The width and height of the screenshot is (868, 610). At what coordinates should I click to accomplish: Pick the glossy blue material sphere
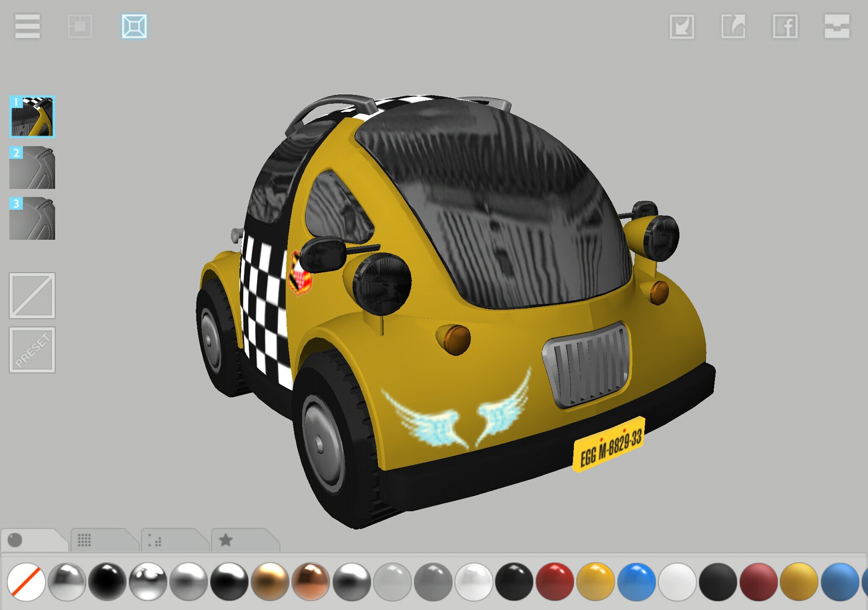[636, 582]
